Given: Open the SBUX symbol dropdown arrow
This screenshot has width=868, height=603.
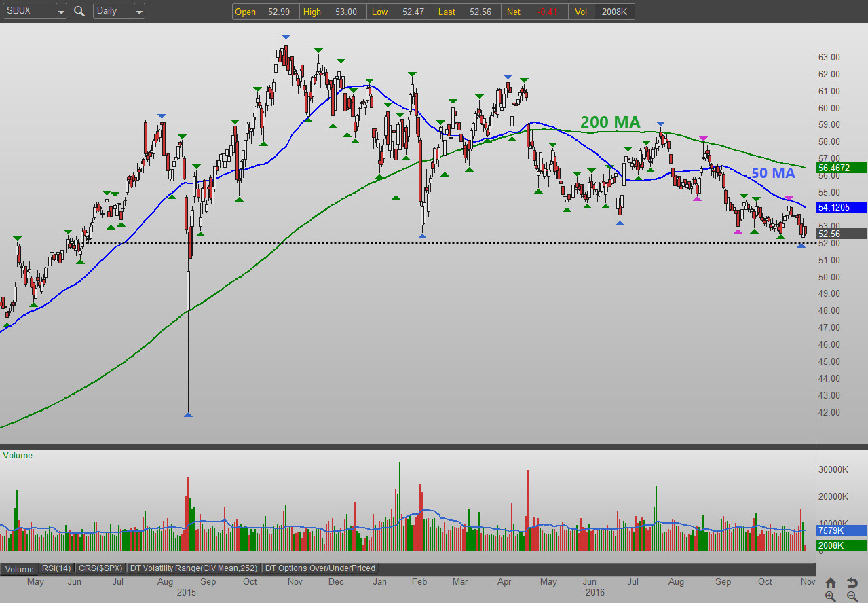Looking at the screenshot, I should click(61, 12).
